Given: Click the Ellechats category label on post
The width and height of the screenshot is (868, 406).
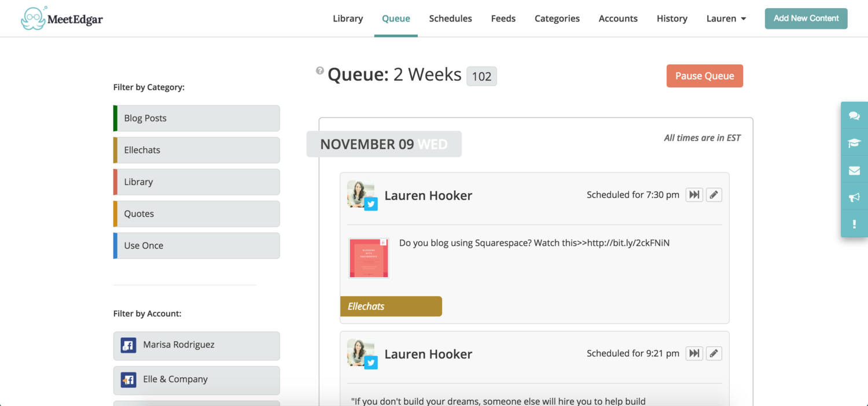Looking at the screenshot, I should [391, 307].
